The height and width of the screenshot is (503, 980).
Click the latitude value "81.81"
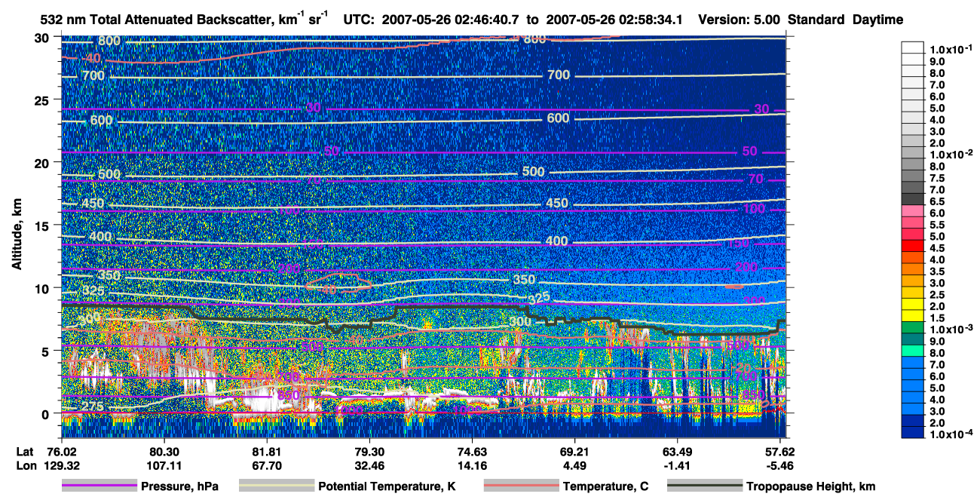(265, 451)
